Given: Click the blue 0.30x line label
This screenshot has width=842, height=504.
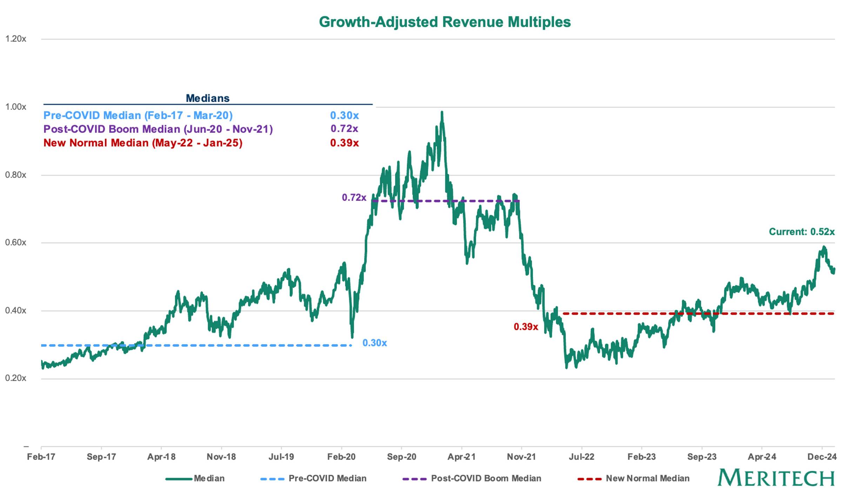Looking at the screenshot, I should [x=375, y=343].
